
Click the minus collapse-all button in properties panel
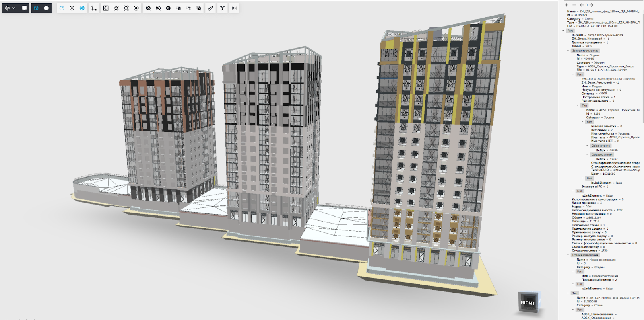574,5
